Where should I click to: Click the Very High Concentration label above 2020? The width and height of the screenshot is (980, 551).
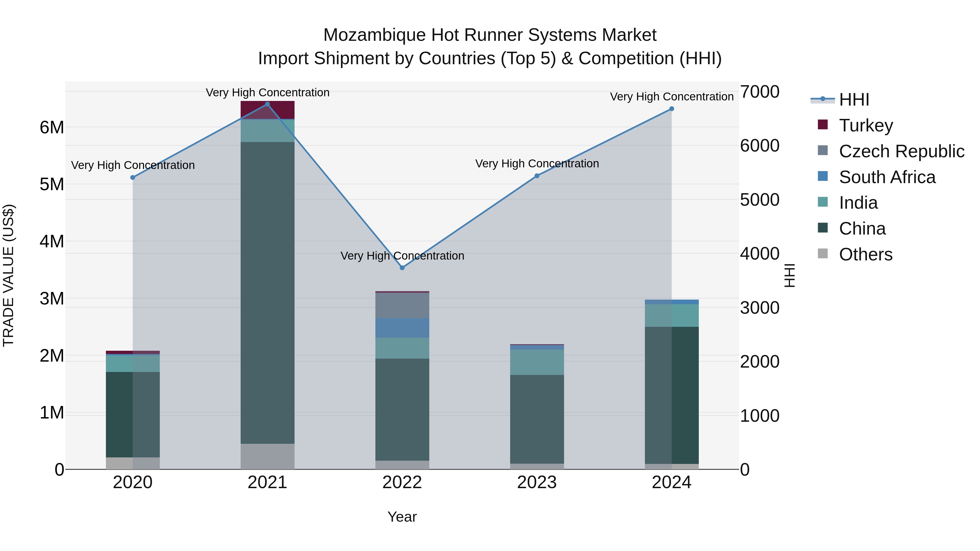(133, 165)
